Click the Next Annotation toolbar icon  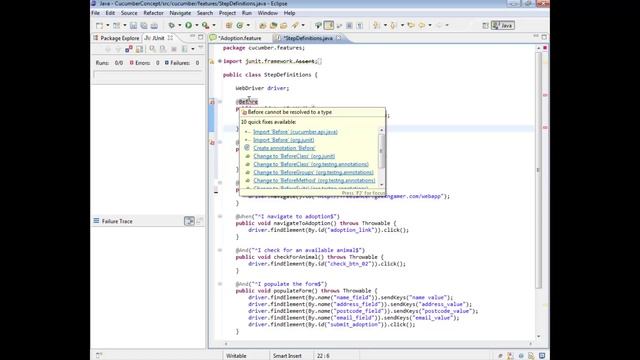[x=376, y=25]
